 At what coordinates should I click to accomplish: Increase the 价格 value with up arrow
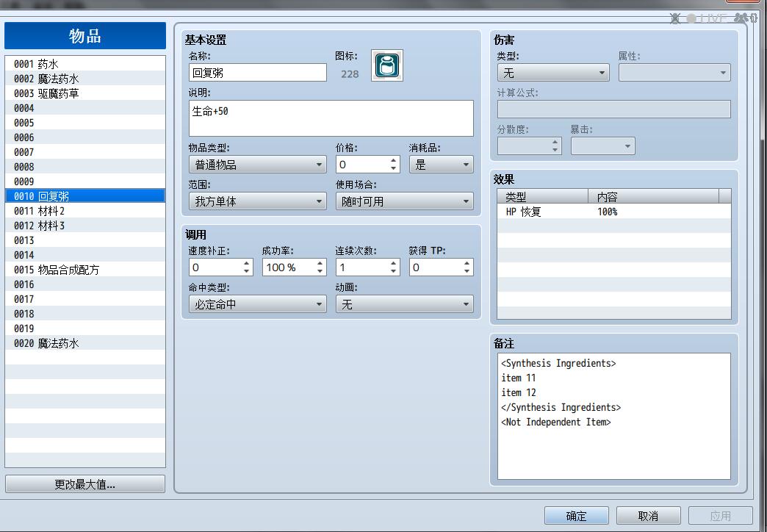point(393,160)
